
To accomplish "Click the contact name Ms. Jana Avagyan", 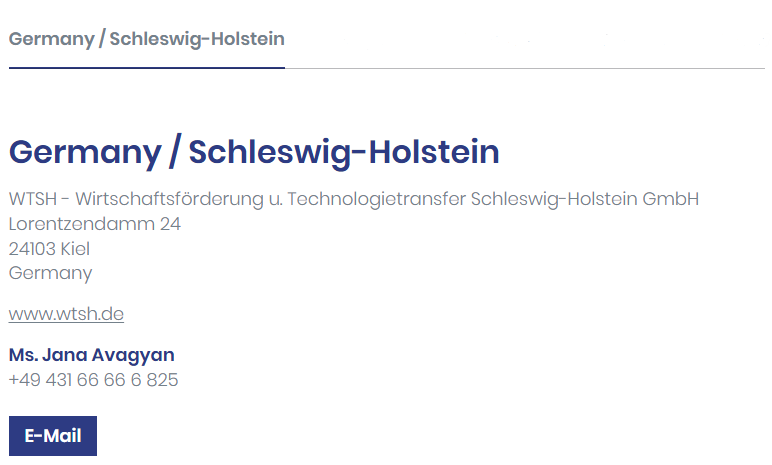I will pos(91,355).
